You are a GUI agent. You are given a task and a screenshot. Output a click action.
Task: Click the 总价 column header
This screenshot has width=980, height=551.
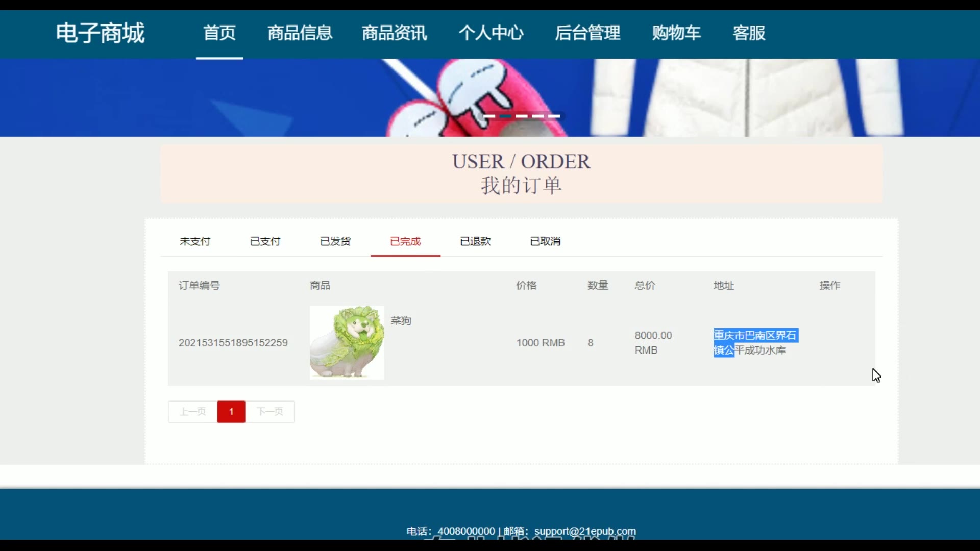(x=645, y=286)
